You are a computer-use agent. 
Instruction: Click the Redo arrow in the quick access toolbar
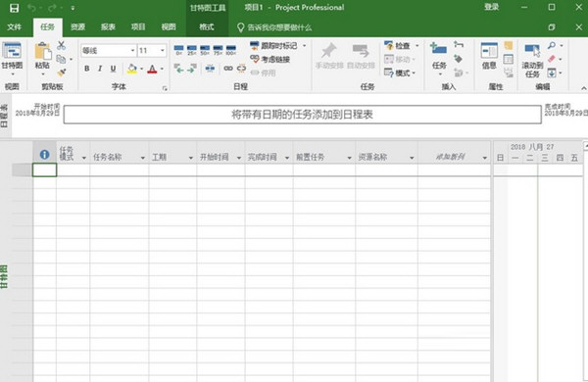pyautogui.click(x=52, y=8)
